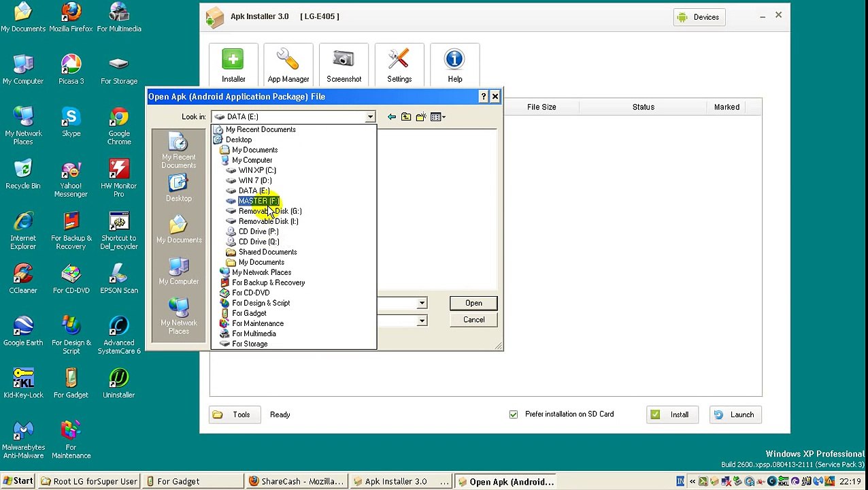Screen dimensions: 868x490
Task: Click the Devices button with Android icon
Action: pos(699,17)
